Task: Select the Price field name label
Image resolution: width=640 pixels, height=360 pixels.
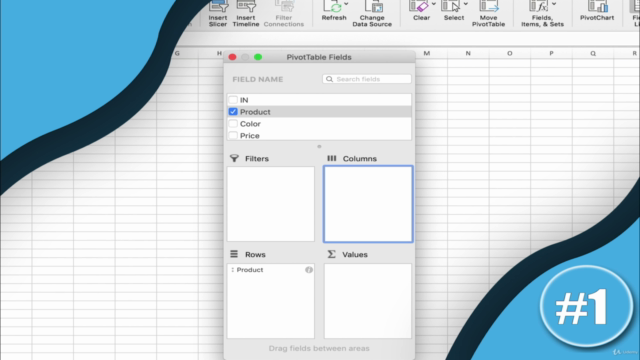Action: 250,136
